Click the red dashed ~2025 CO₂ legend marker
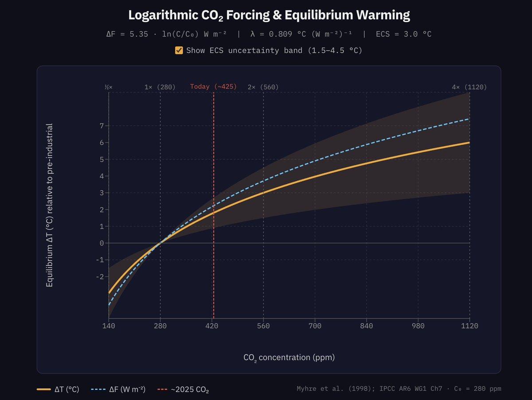This screenshot has height=400, width=532. point(161,388)
